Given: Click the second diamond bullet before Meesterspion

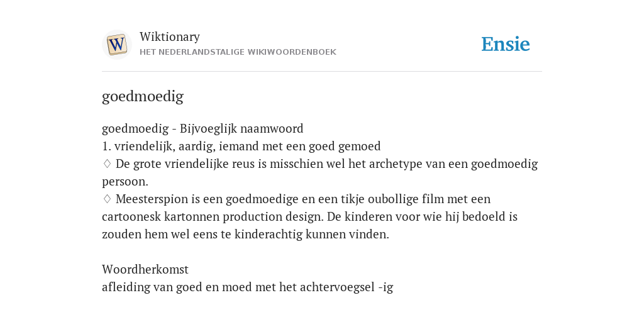Looking at the screenshot, I should (x=107, y=199).
